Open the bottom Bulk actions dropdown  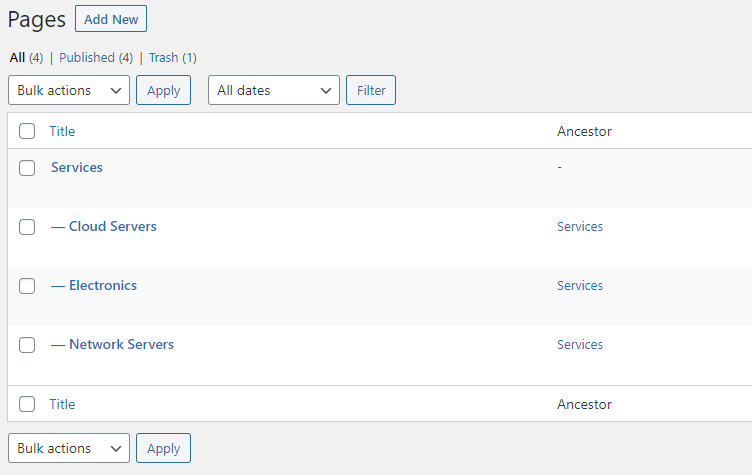tap(69, 448)
